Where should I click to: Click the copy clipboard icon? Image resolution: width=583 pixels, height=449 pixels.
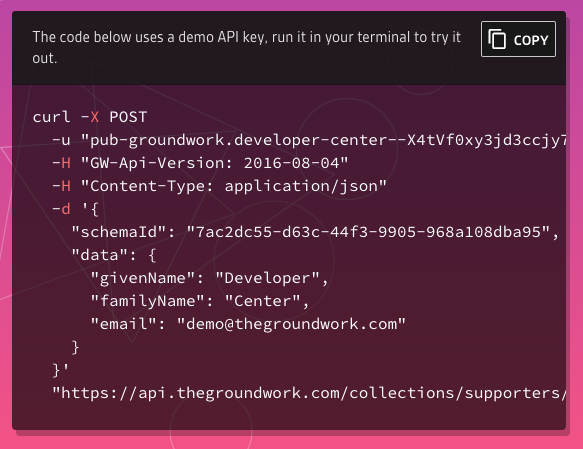[x=497, y=39]
